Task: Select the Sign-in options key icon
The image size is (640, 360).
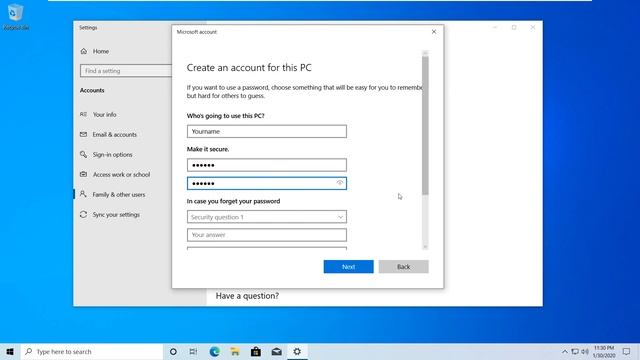Action: [83, 154]
